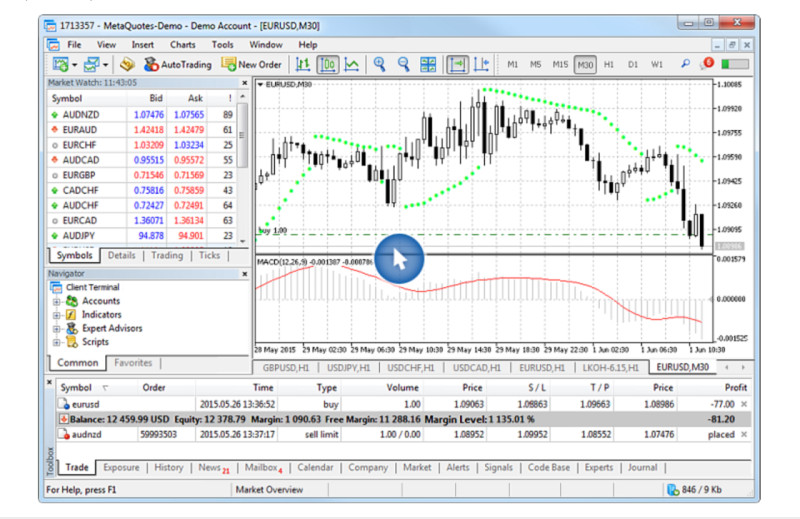The image size is (800, 519).
Task: Open the News tab in Toolbox
Action: point(213,467)
